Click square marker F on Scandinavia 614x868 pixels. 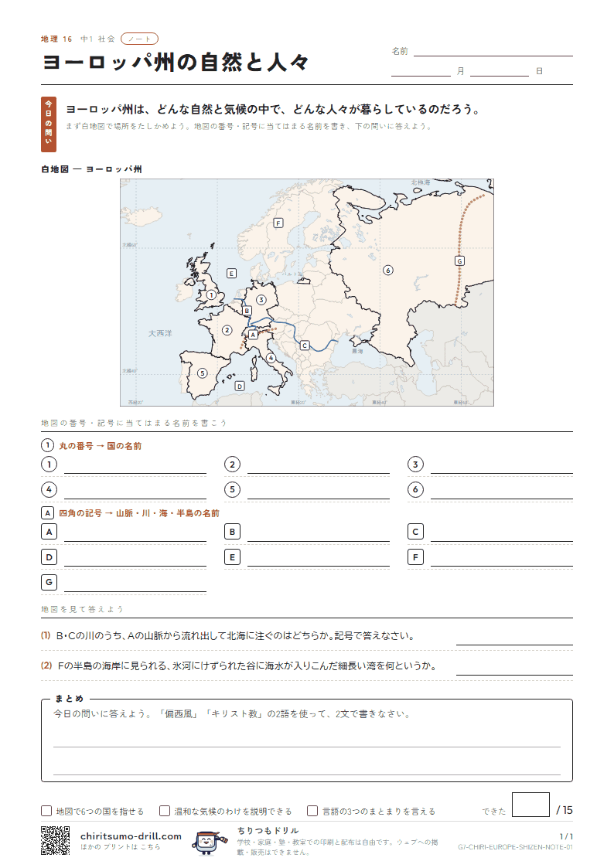click(x=278, y=223)
